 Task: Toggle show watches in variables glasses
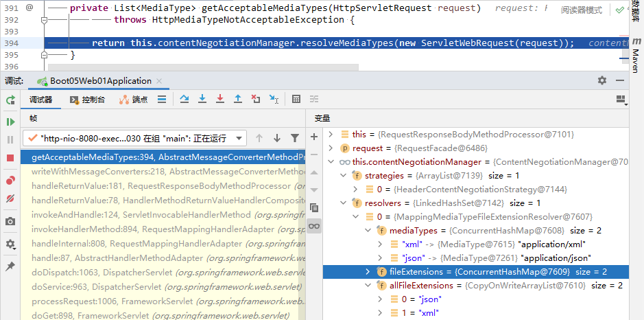click(314, 226)
